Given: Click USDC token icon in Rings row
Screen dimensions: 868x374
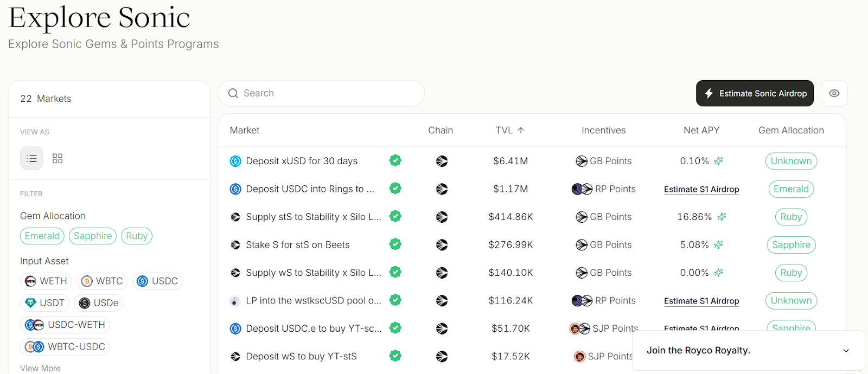Looking at the screenshot, I should click(235, 189).
